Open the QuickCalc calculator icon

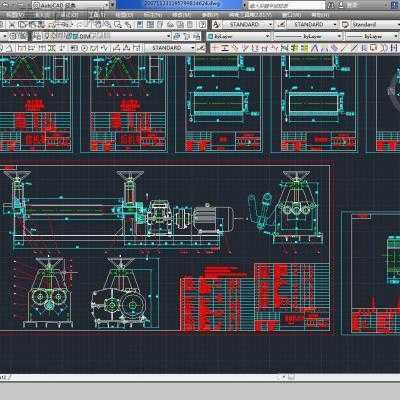click(191, 25)
